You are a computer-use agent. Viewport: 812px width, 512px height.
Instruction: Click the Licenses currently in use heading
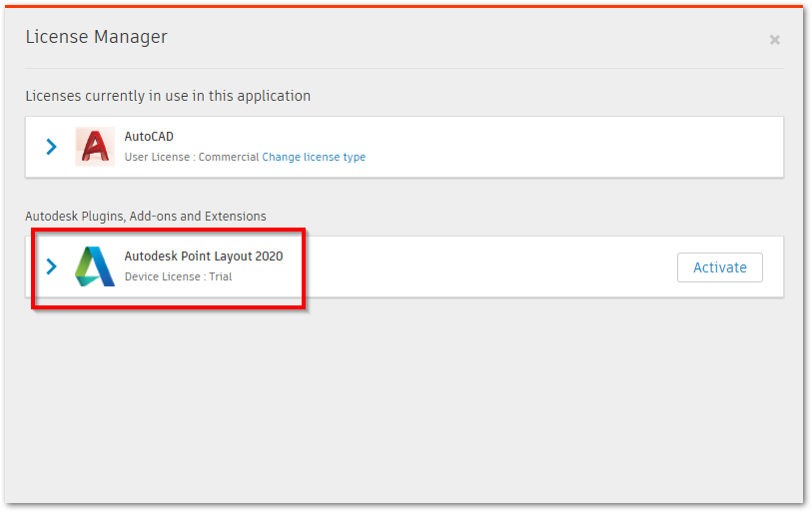click(168, 96)
